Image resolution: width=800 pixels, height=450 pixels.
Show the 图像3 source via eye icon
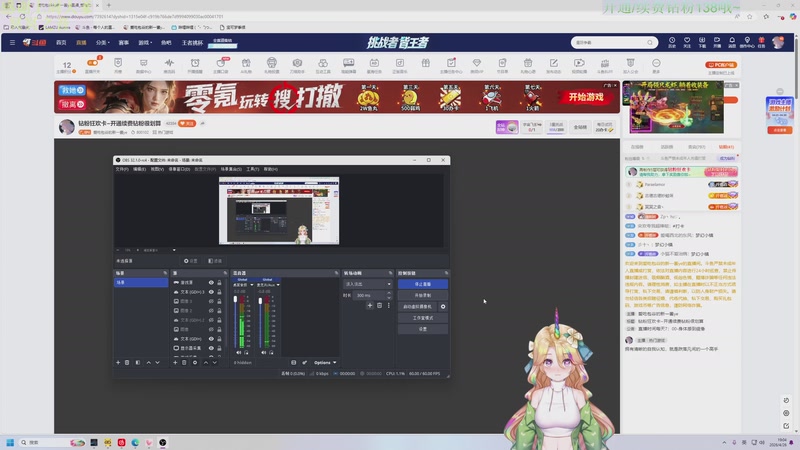point(211,301)
